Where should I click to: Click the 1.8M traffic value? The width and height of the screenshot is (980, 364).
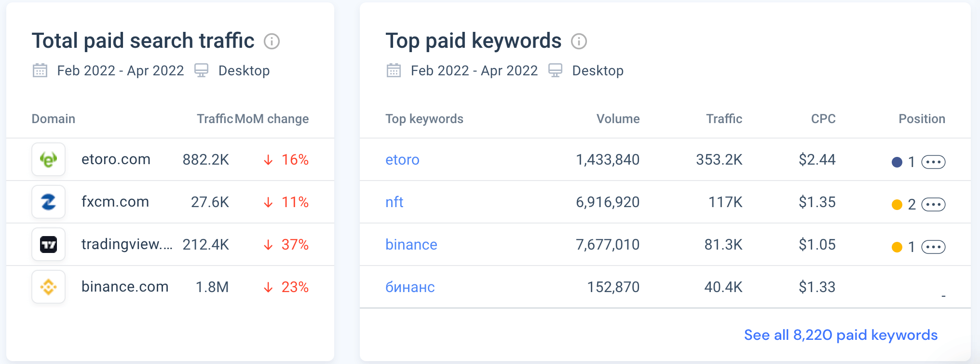click(212, 287)
